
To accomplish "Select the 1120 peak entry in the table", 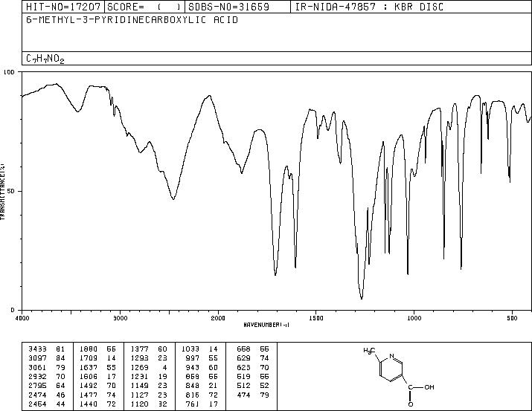I will point(149,404).
